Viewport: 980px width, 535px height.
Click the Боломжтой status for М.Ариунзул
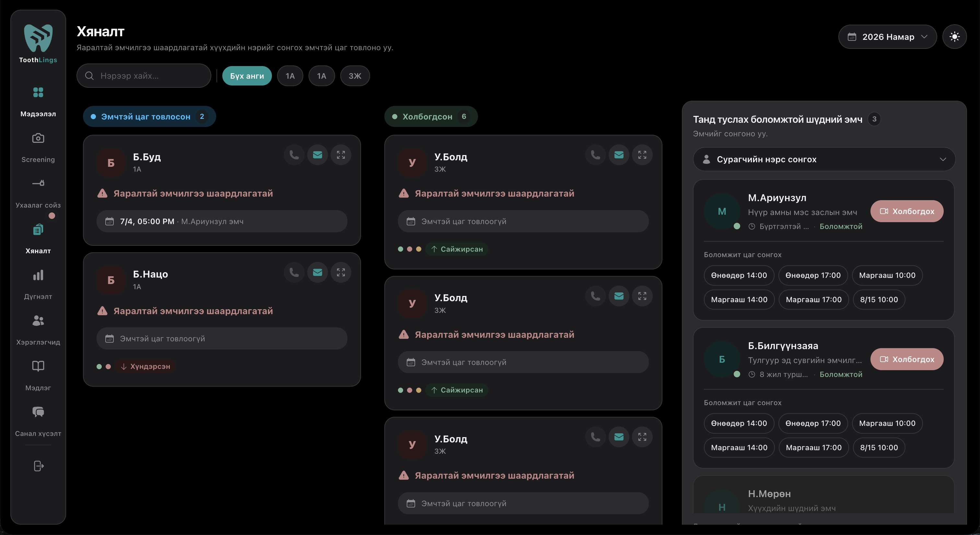point(841,226)
